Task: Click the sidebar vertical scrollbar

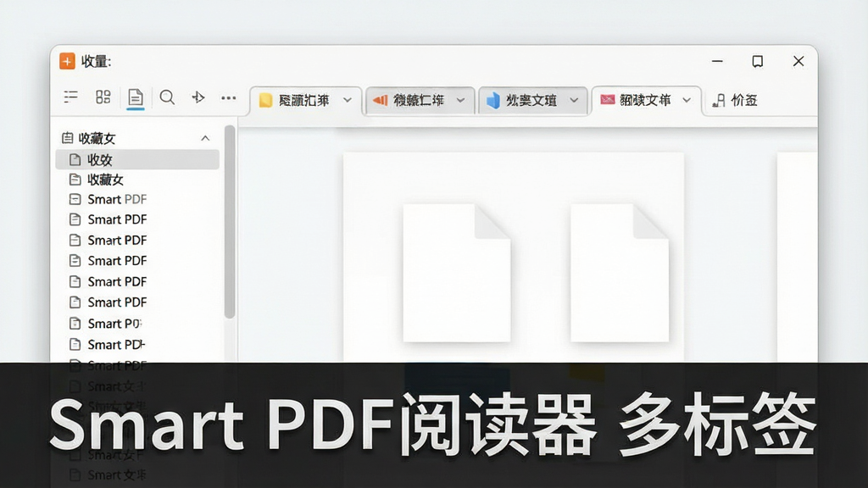Action: coord(230,222)
